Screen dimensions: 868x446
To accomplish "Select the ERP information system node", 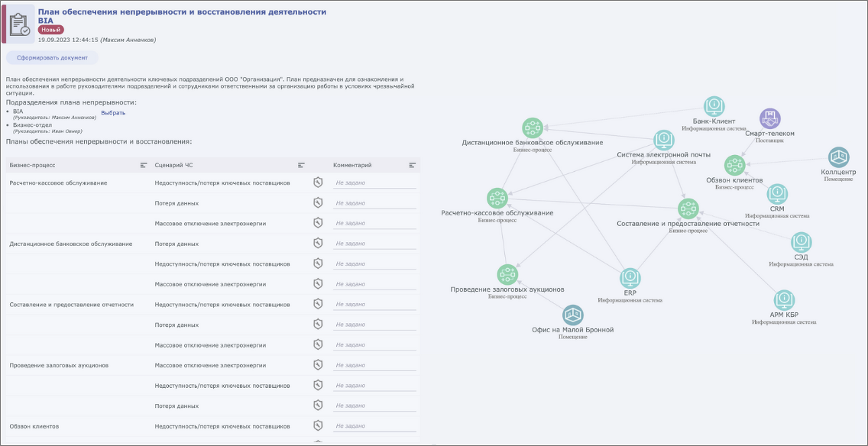I will tap(630, 277).
